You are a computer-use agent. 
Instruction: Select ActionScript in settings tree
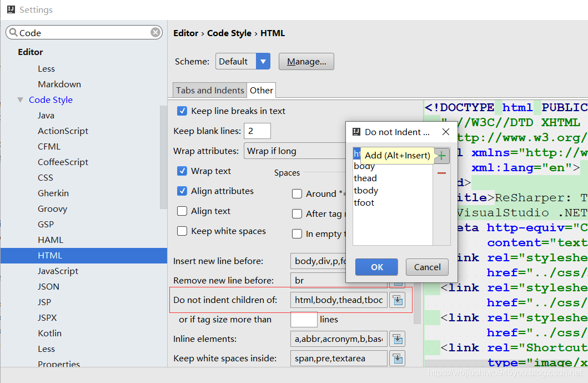point(63,131)
